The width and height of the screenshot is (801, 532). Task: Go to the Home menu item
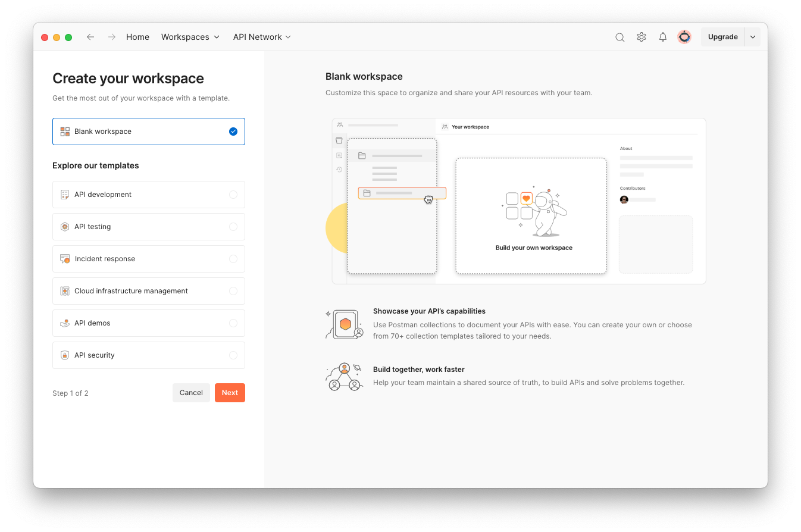(137, 37)
